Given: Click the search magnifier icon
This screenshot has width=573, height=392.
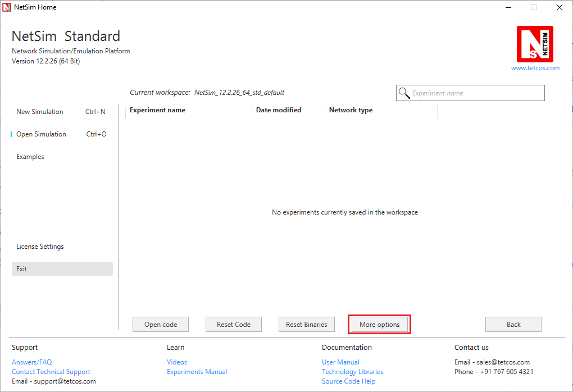Looking at the screenshot, I should (404, 93).
